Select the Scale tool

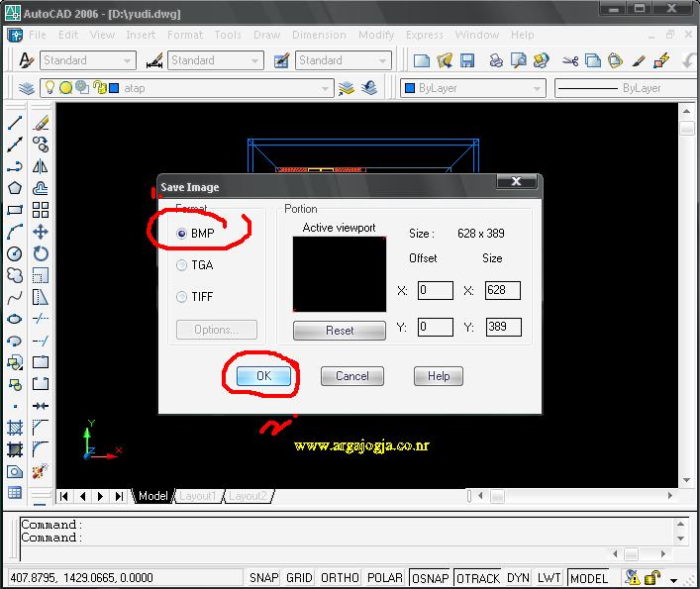[41, 275]
